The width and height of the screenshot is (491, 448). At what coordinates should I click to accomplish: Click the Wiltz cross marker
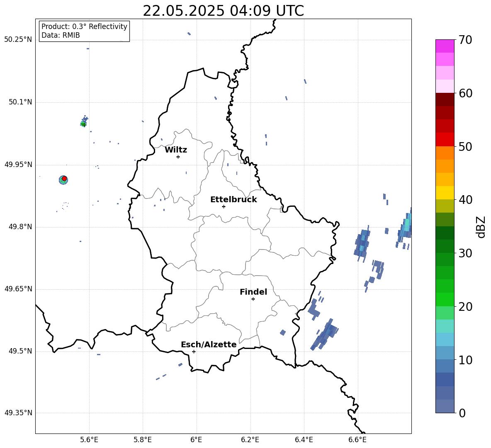[178, 157]
